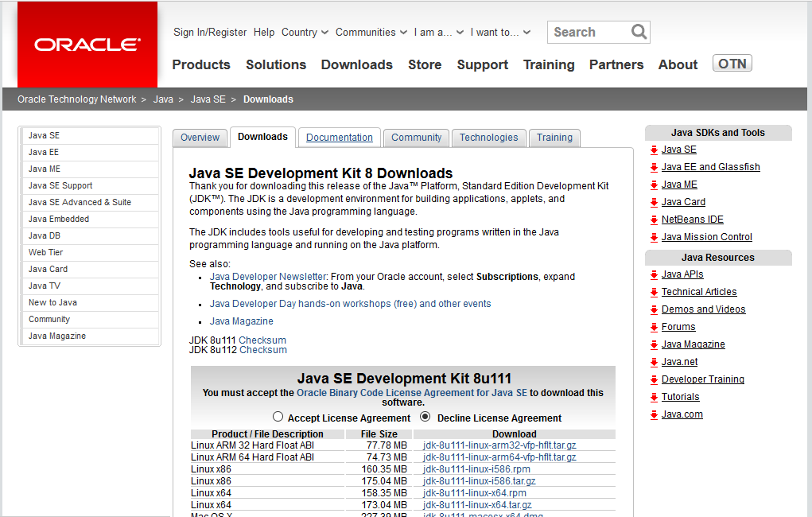Click the red arrow icon beside Java Card

tap(654, 203)
